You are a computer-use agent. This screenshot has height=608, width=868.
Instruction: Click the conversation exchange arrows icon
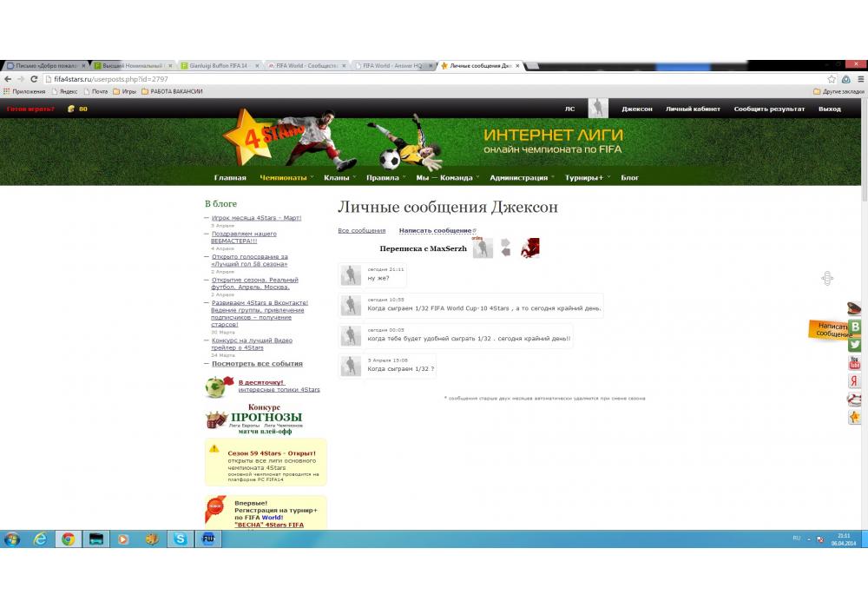click(x=505, y=248)
